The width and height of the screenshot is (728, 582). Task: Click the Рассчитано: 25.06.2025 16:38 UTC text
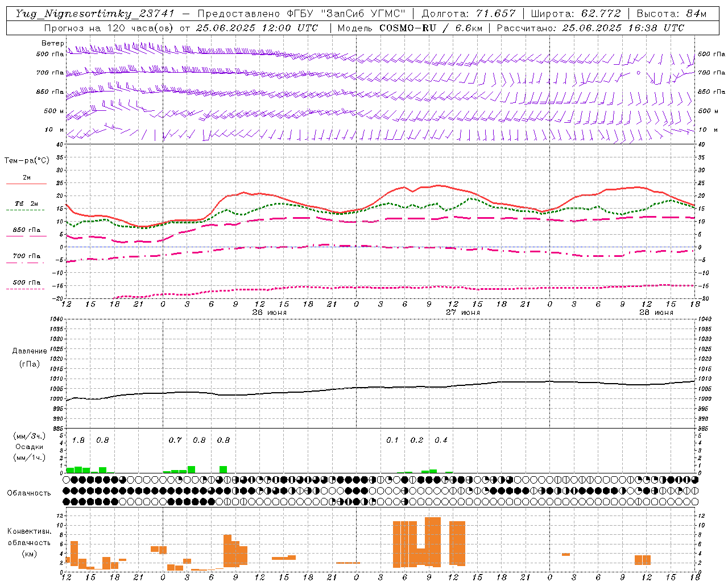590,28
